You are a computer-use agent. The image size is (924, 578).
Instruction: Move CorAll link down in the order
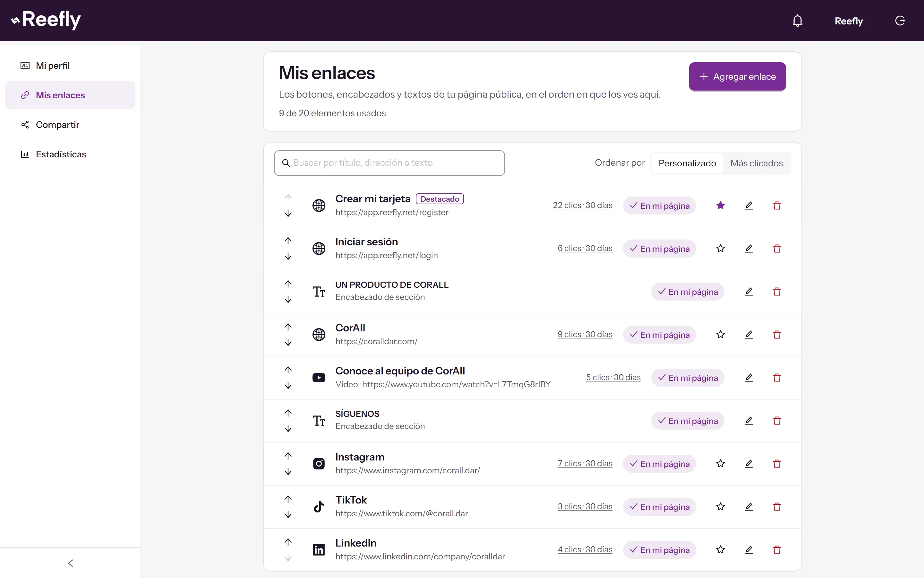pos(288,343)
